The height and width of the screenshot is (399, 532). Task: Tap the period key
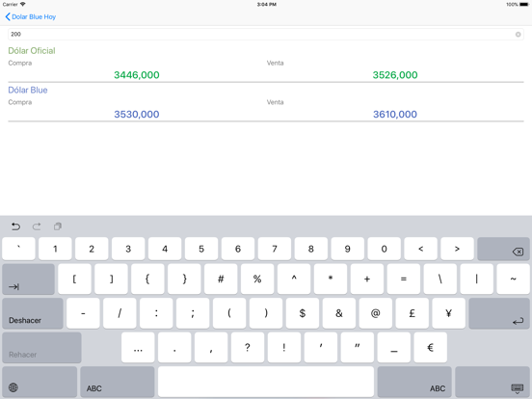174,347
